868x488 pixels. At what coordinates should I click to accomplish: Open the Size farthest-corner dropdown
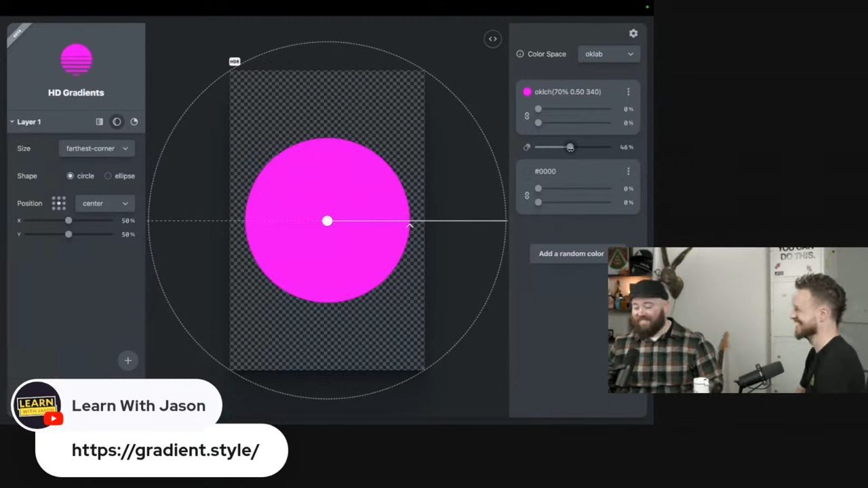pos(97,148)
